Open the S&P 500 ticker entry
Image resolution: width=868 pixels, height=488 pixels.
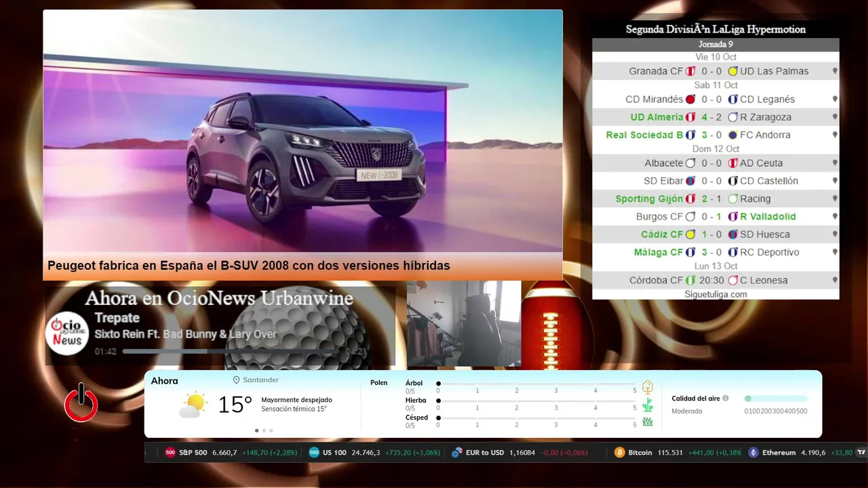pos(231,453)
